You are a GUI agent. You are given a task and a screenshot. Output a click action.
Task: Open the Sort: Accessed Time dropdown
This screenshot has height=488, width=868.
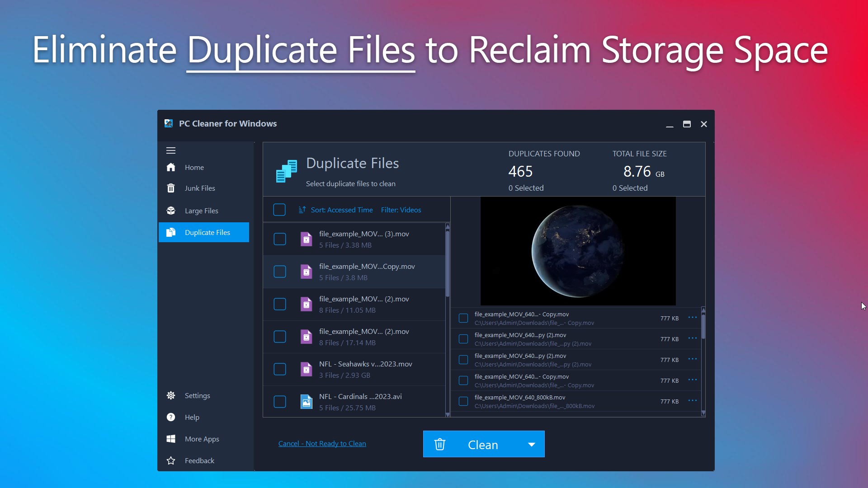click(342, 210)
